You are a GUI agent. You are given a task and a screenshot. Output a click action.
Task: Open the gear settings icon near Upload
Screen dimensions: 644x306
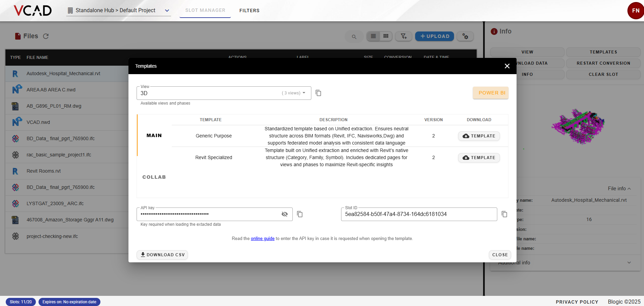point(465,36)
